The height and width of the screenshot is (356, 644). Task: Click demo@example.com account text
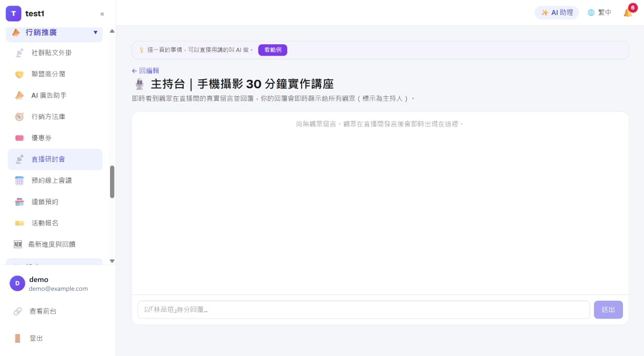click(x=58, y=289)
